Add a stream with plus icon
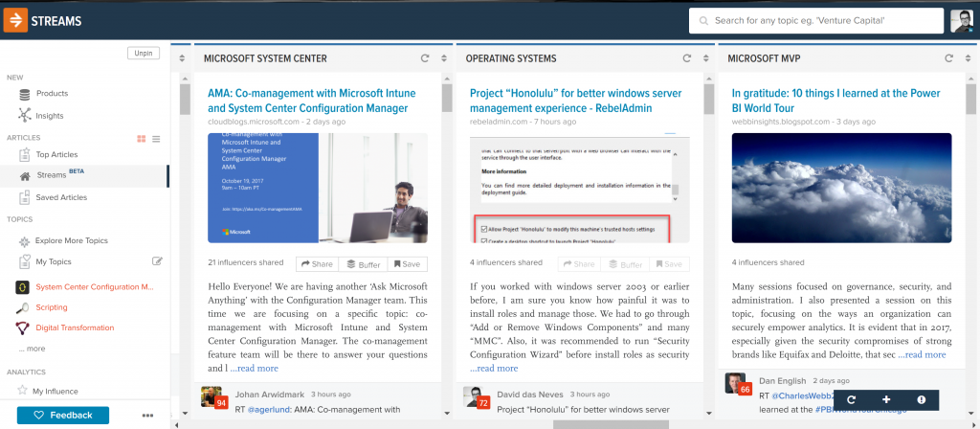Screen dimensions: 980x429 pyautogui.click(x=886, y=399)
